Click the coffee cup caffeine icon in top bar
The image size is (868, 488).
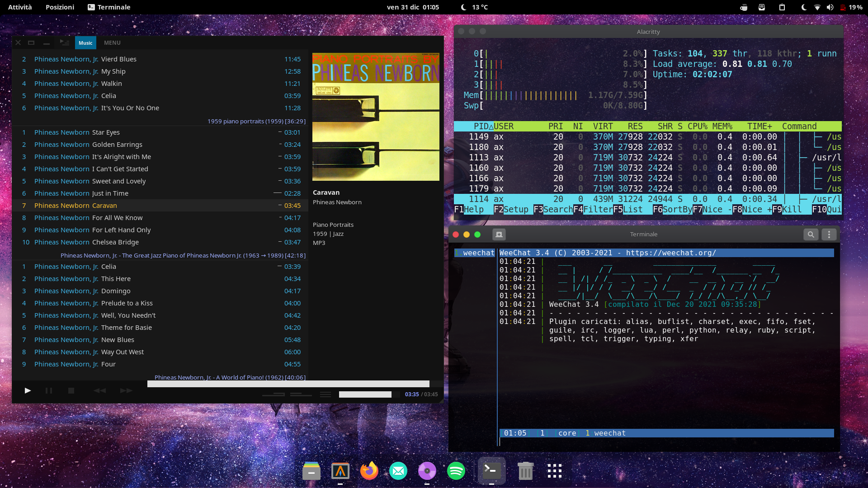point(744,7)
